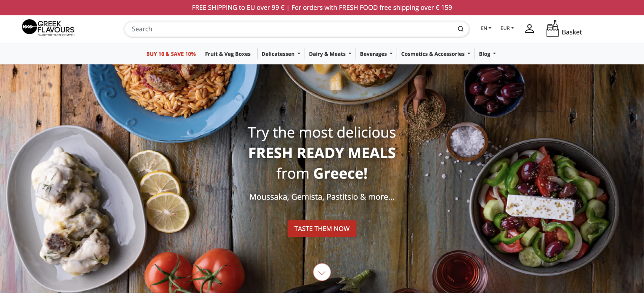Focus the Search input field
644x304 pixels.
pos(292,29)
